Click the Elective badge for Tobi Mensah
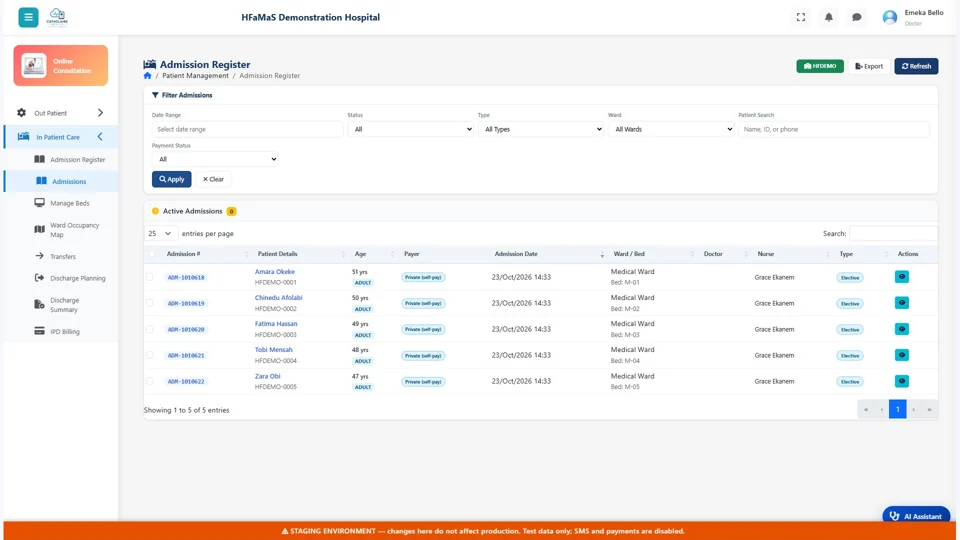 850,356
